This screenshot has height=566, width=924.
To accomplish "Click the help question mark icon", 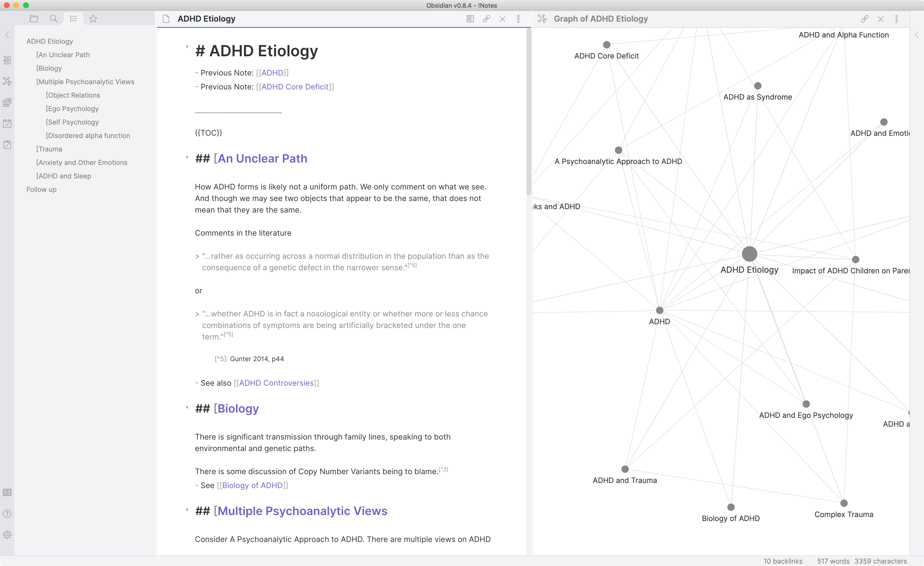I will tap(7, 513).
